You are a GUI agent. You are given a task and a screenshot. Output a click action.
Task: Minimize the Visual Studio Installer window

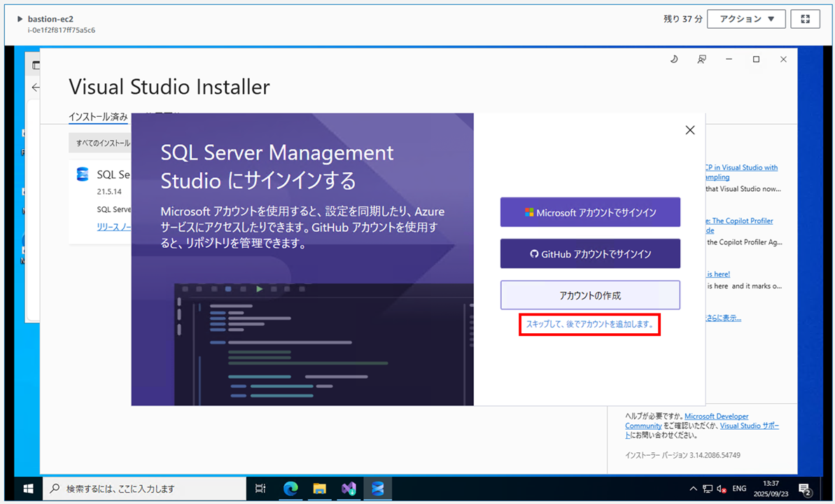(729, 59)
